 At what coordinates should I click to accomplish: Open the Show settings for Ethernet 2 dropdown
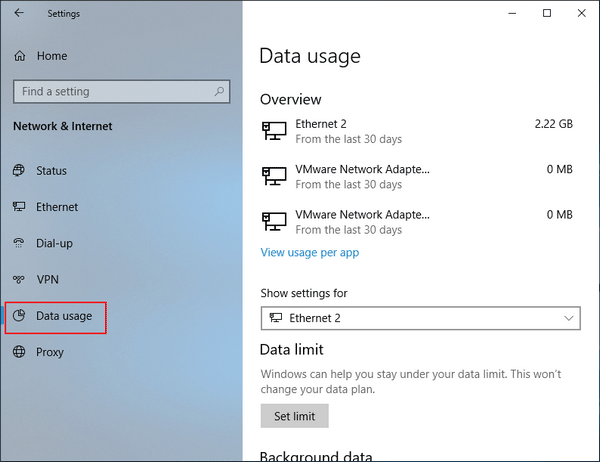pyautogui.click(x=421, y=318)
